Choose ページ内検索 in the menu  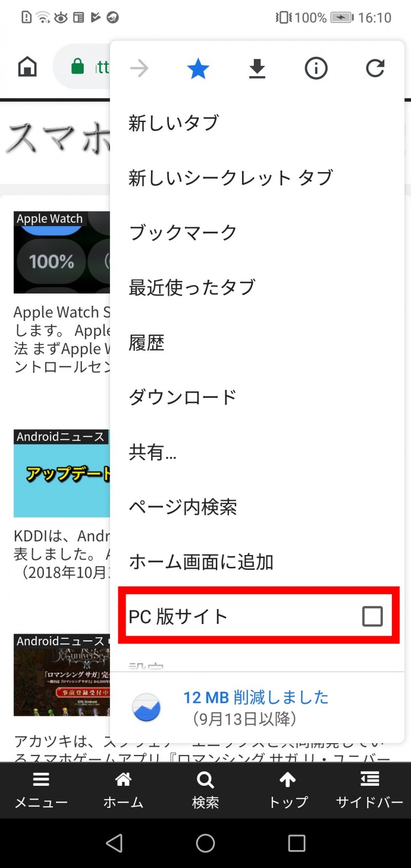[x=257, y=507]
